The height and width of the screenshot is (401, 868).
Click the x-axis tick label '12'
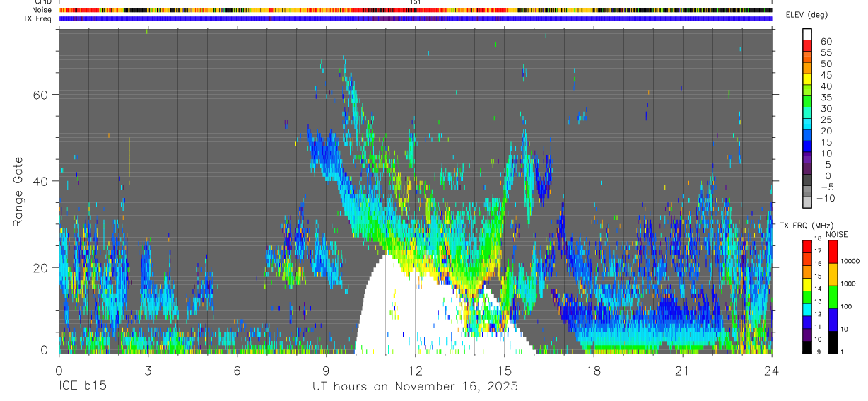pyautogui.click(x=416, y=370)
